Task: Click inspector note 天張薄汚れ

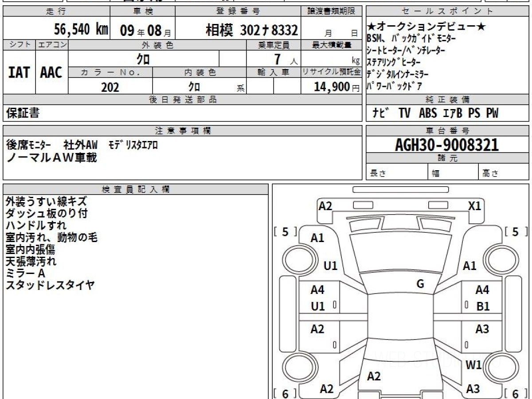Action: pos(31,262)
